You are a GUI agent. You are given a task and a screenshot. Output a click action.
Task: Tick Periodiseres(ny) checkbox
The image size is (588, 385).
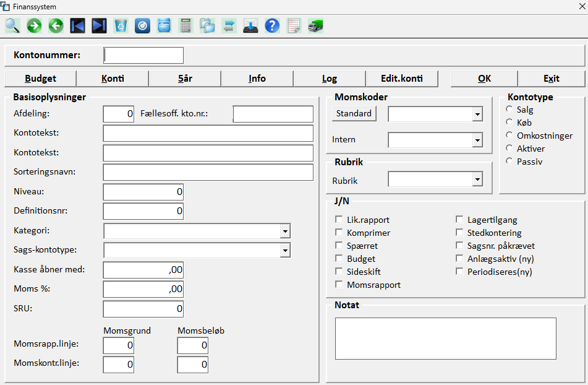tap(459, 271)
